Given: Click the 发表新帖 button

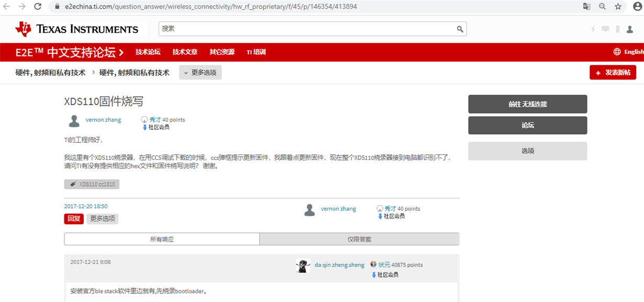Looking at the screenshot, I should tap(613, 73).
